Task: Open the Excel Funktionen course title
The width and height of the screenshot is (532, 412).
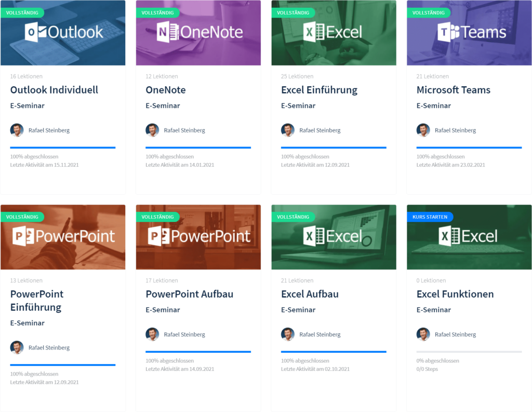Action: click(x=455, y=294)
